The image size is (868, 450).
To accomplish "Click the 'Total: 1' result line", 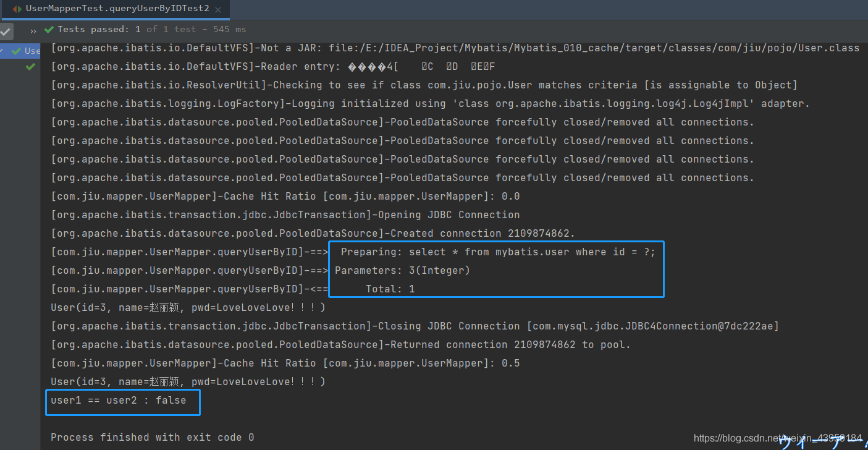I will [x=232, y=289].
